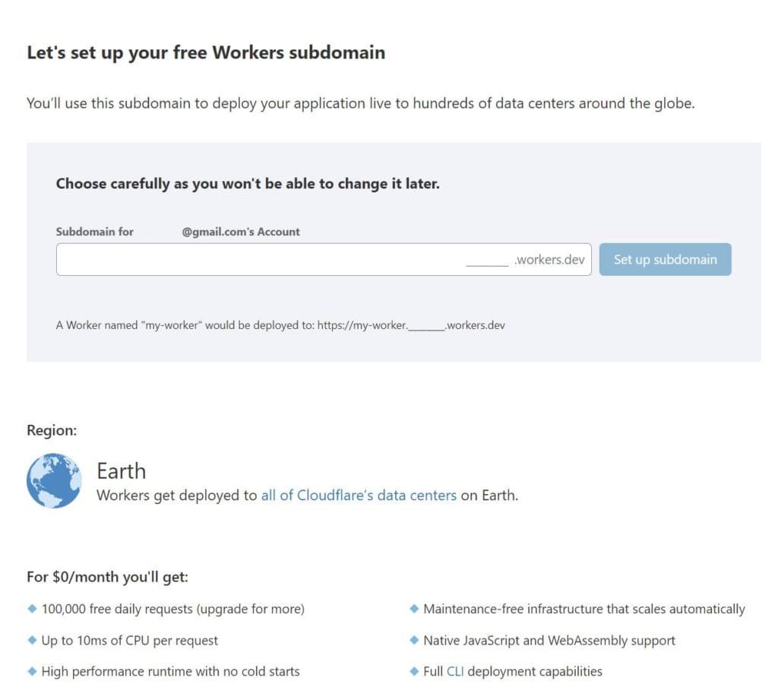Focus the subdomain name input field
This screenshot has width=778, height=700.
258,260
